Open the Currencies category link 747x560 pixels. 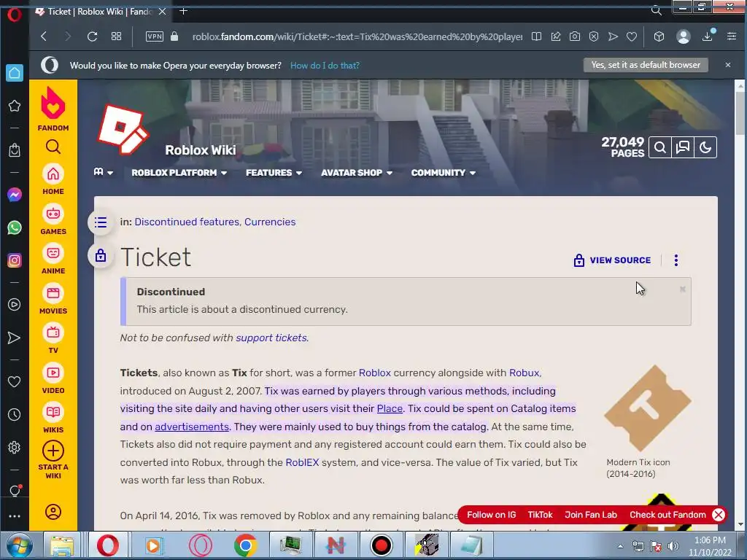tap(270, 222)
